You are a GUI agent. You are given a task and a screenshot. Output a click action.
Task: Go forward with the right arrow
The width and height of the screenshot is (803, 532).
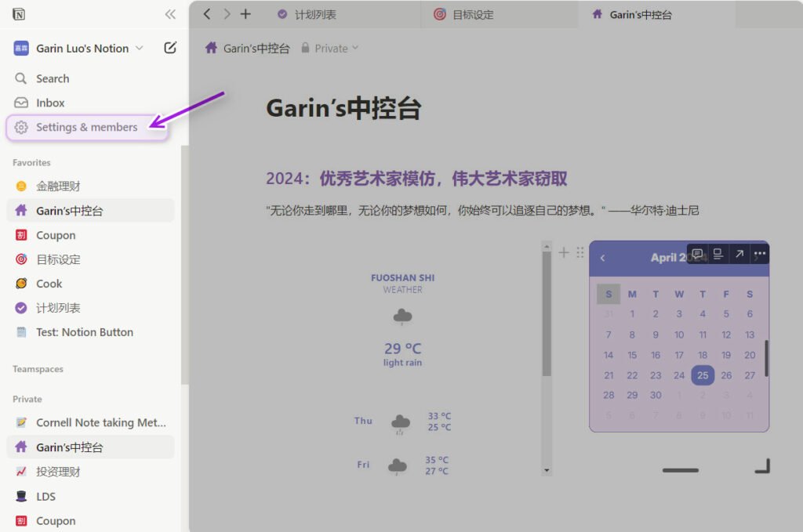[227, 14]
